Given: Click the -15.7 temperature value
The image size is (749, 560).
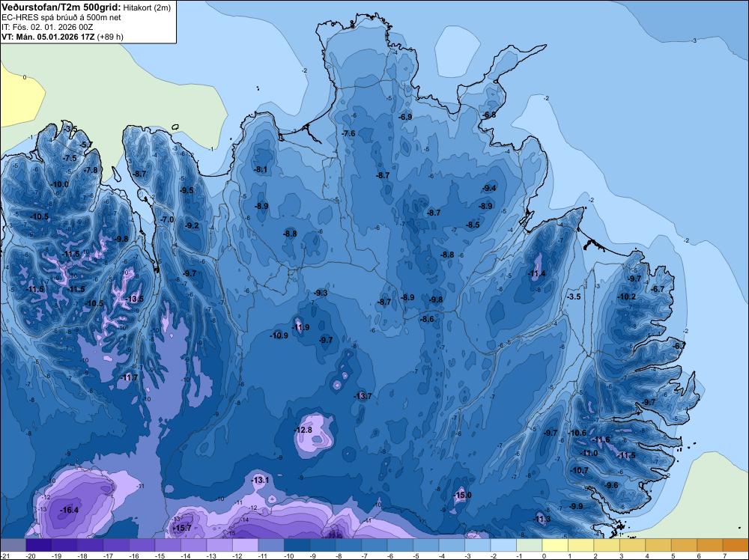Looking at the screenshot, I should [x=182, y=528].
